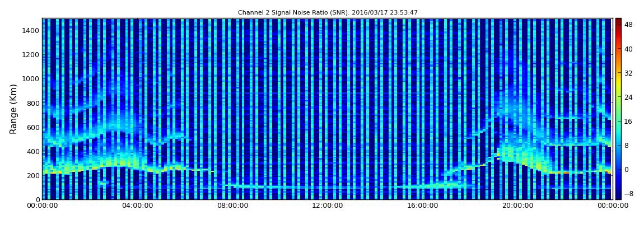Click the 800 range tick label
Viewport: 644px width, 228px height.
(x=34, y=103)
